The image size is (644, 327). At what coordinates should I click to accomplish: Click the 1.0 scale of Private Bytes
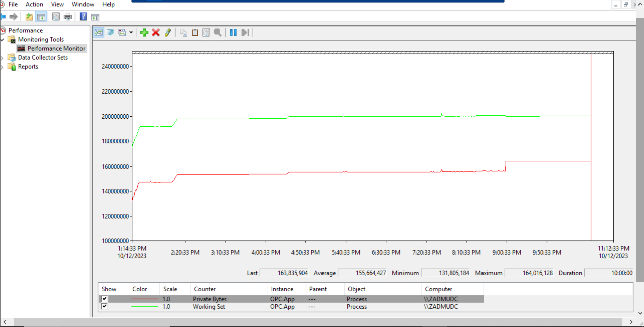(x=166, y=299)
